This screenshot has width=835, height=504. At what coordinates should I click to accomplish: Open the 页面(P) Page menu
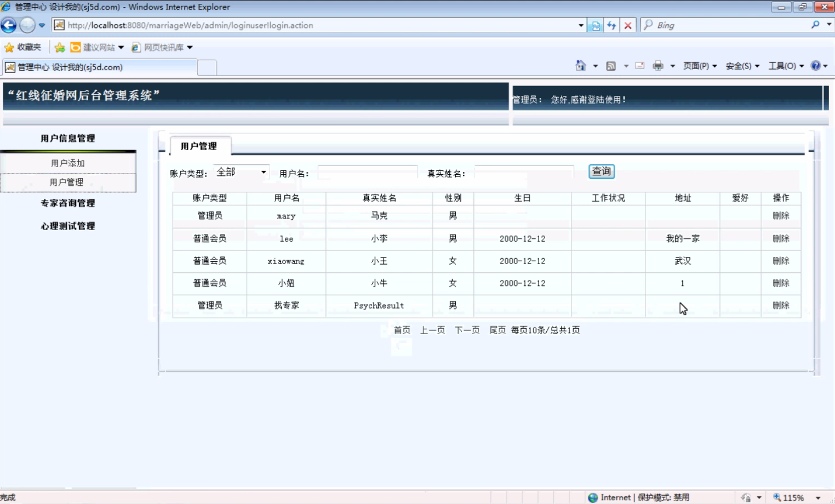click(x=700, y=66)
